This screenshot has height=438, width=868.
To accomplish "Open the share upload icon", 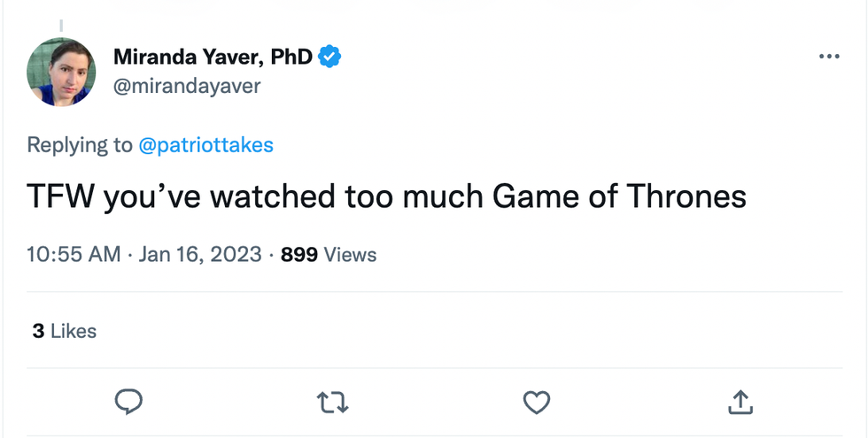I will pos(740,403).
